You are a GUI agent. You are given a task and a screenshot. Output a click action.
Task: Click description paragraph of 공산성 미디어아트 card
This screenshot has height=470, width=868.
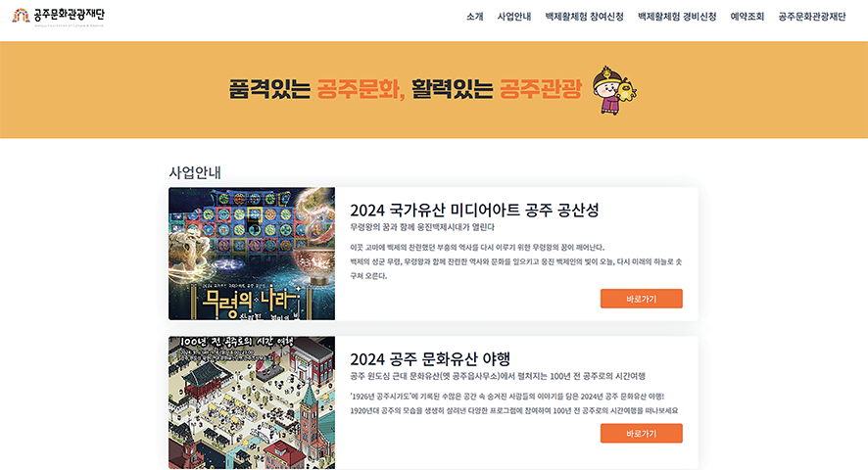pyautogui.click(x=516, y=261)
